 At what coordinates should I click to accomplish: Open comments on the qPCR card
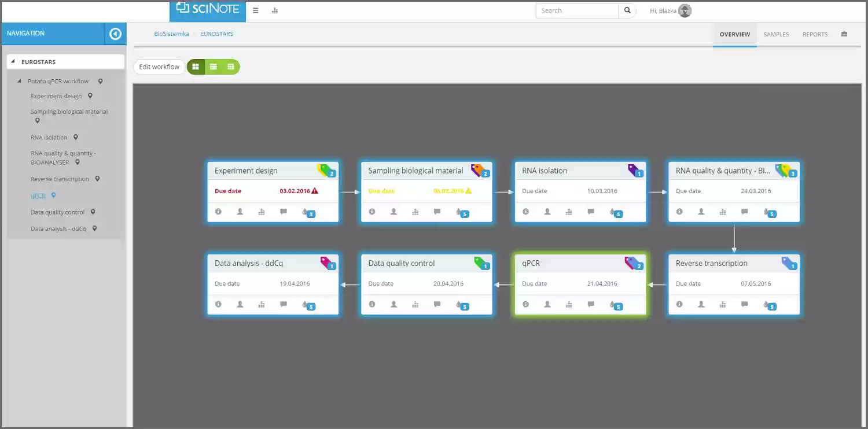[x=591, y=305]
